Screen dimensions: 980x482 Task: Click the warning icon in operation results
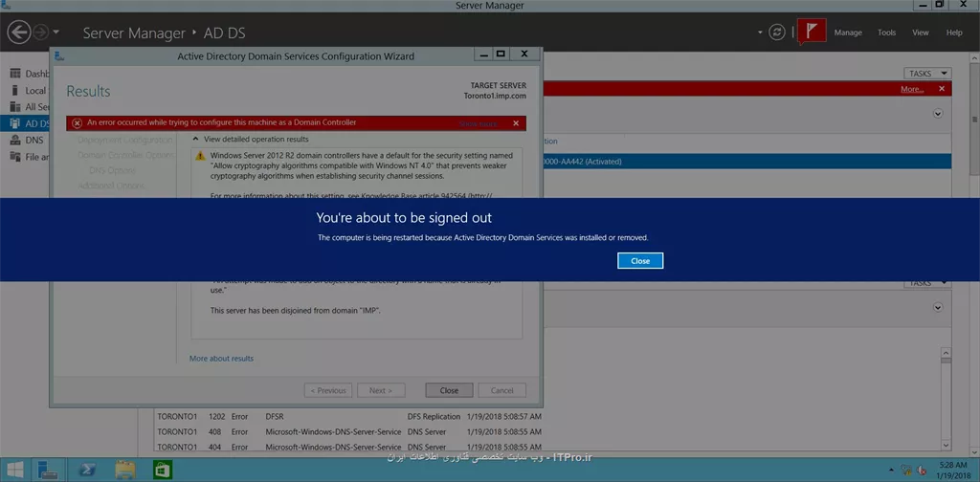[200, 156]
